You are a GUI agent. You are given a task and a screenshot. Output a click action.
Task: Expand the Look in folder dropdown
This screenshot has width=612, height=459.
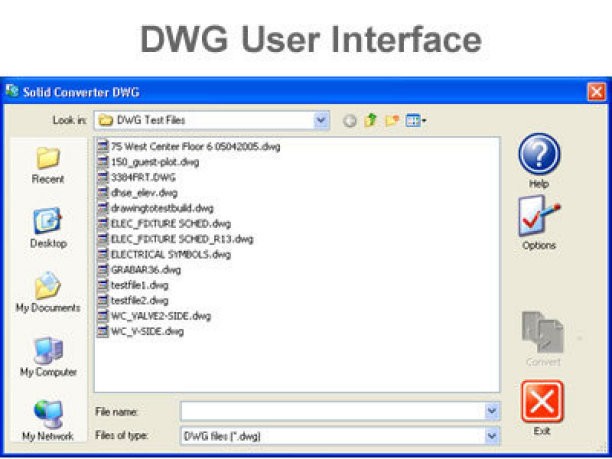[x=321, y=120]
